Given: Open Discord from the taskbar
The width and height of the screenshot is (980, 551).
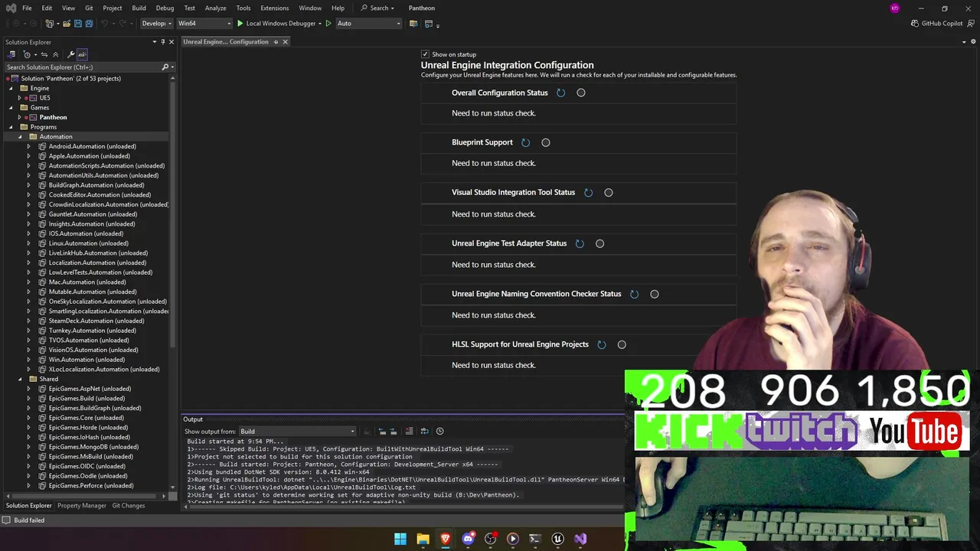Looking at the screenshot, I should pyautogui.click(x=468, y=539).
